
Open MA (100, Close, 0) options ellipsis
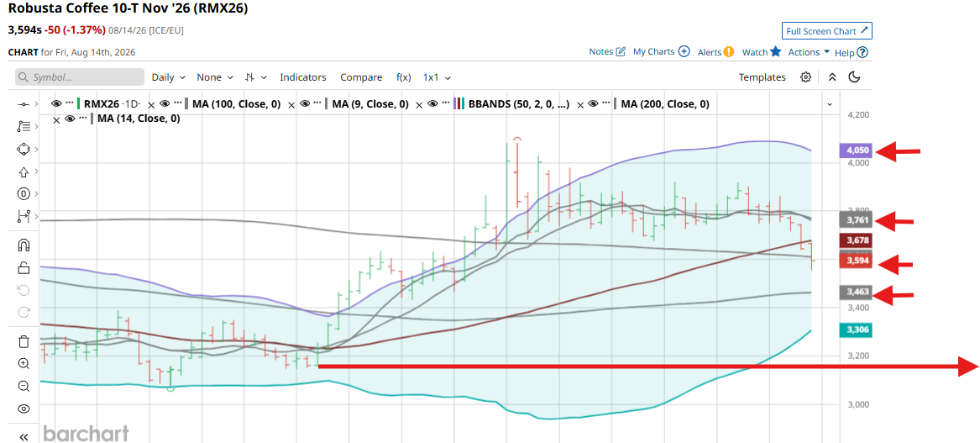(x=177, y=104)
